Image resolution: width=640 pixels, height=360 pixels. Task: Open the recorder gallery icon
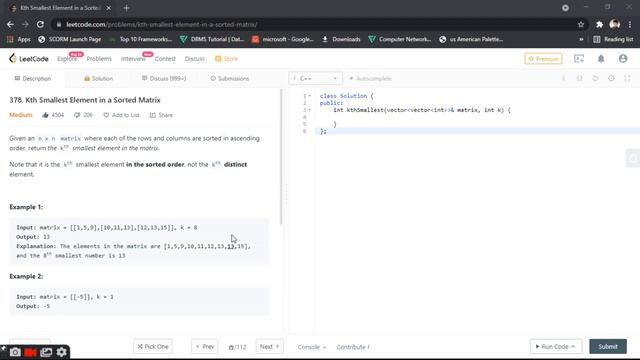pos(46,352)
